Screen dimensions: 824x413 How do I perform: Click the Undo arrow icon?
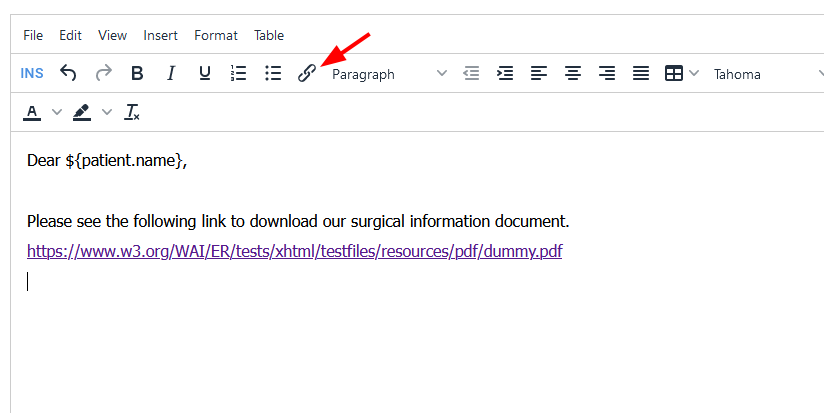point(68,73)
